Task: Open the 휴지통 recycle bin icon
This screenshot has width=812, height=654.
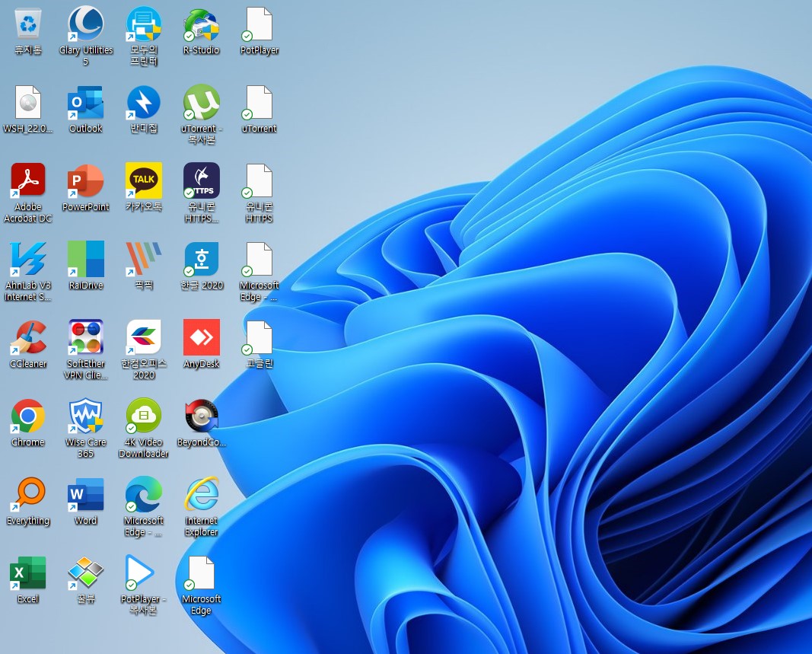Action: pyautogui.click(x=28, y=24)
